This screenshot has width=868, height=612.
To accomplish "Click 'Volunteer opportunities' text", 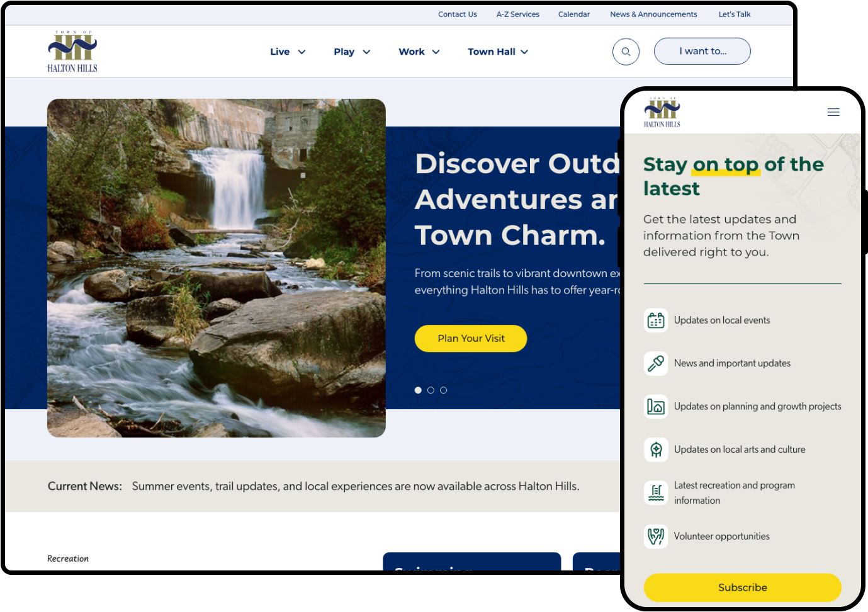I will [721, 536].
